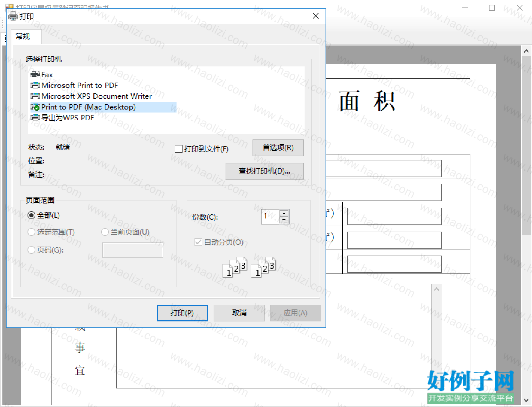This screenshot has height=407, width=532.
Task: Click the second input field in report form
Action: pyautogui.click(x=384, y=192)
